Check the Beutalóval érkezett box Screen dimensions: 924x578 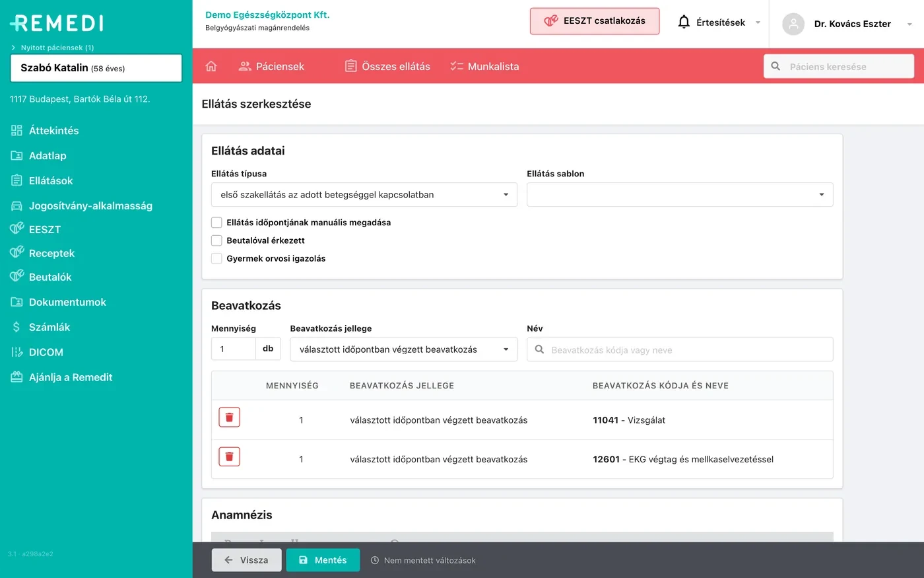tap(216, 240)
